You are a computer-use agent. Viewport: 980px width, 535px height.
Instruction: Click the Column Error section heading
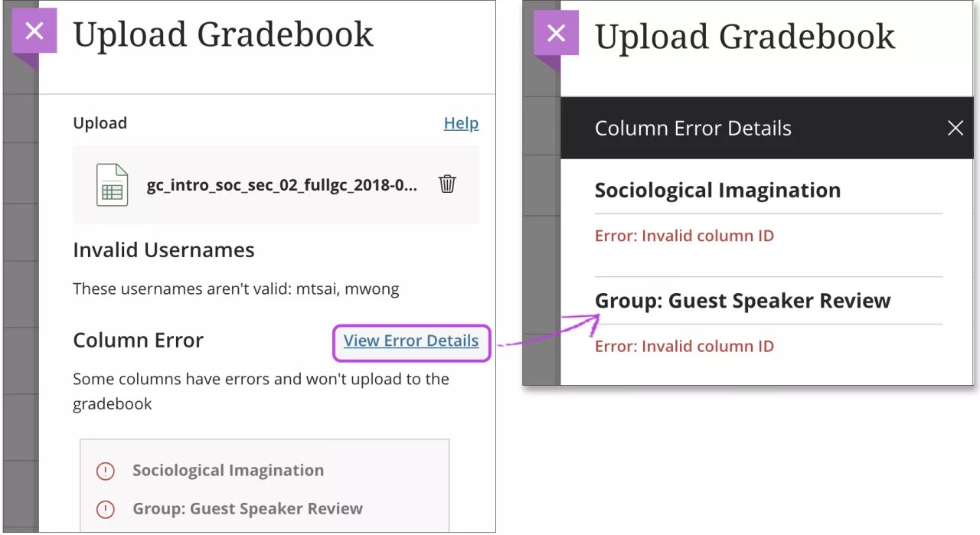[x=139, y=340]
